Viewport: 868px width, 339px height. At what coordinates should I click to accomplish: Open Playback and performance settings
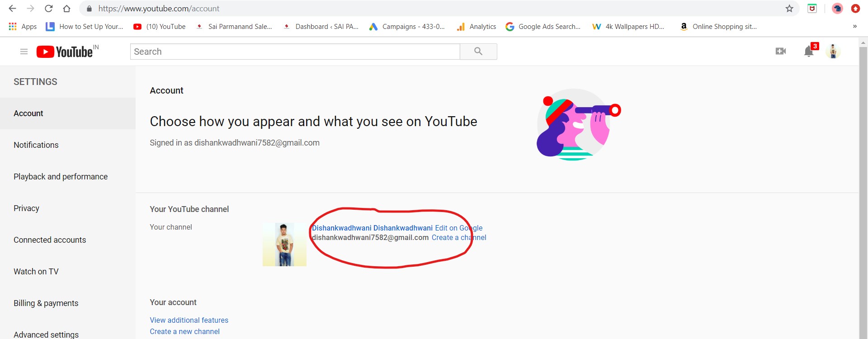pos(68,177)
